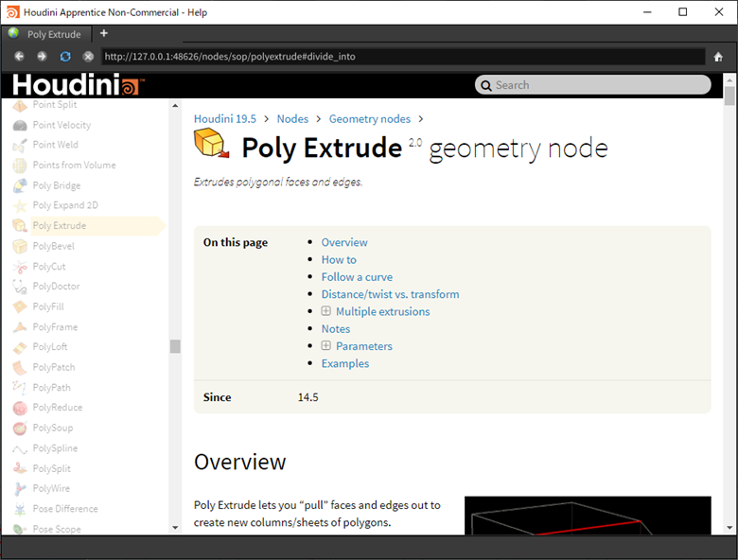Click the PolyFrame node icon
This screenshot has height=560, width=738.
click(x=20, y=327)
